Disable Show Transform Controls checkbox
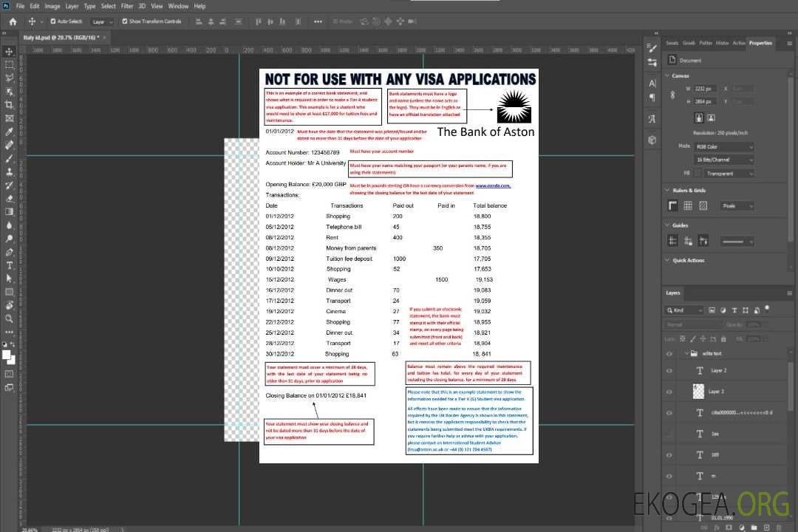798x532 pixels. [x=125, y=21]
